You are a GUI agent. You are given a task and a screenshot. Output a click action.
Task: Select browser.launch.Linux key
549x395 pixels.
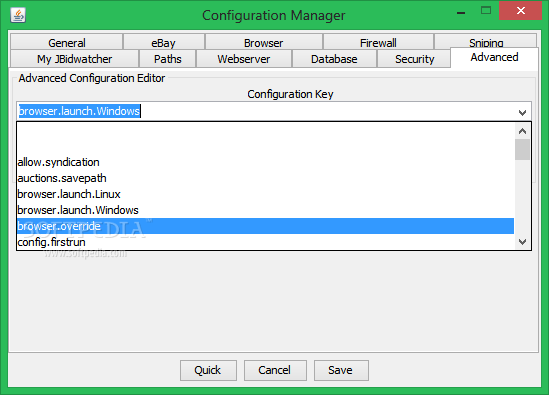click(x=265, y=194)
